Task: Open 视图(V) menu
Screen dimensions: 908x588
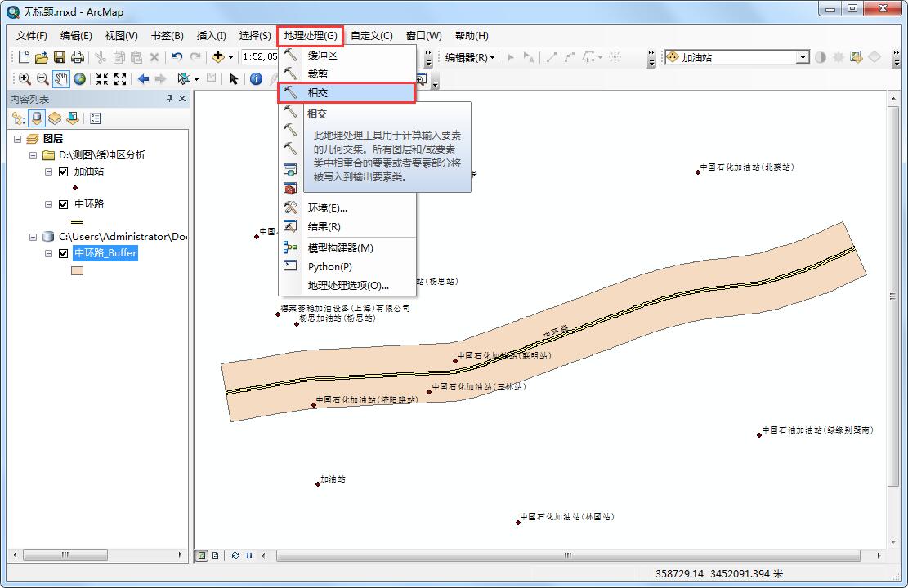Action: pos(121,35)
